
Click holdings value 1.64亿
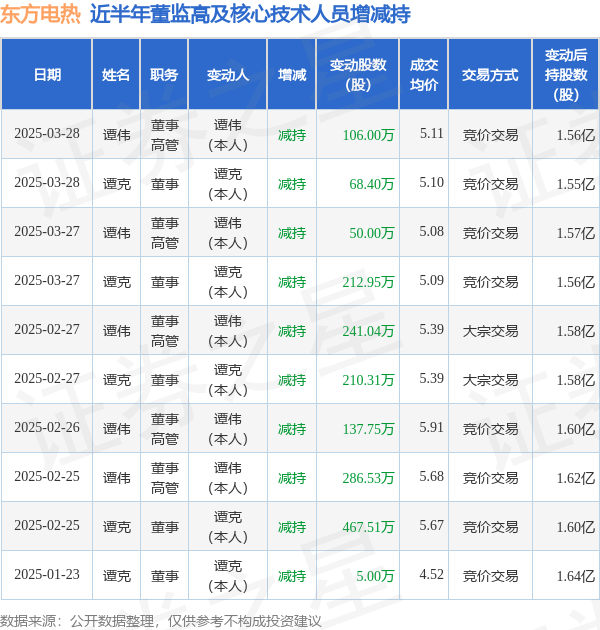click(575, 576)
